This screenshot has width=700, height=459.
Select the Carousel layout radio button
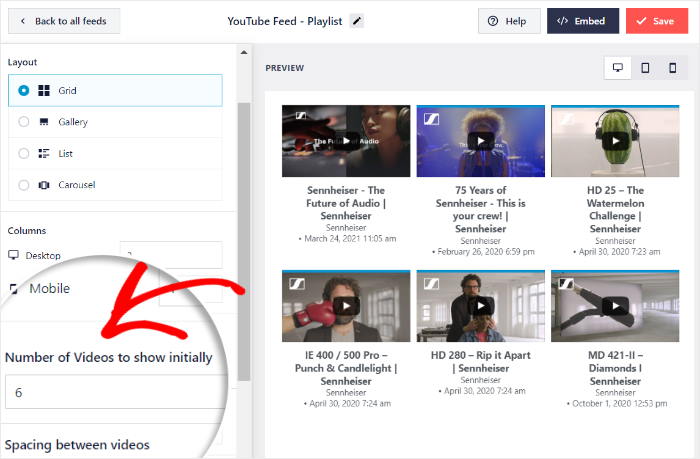tap(23, 185)
